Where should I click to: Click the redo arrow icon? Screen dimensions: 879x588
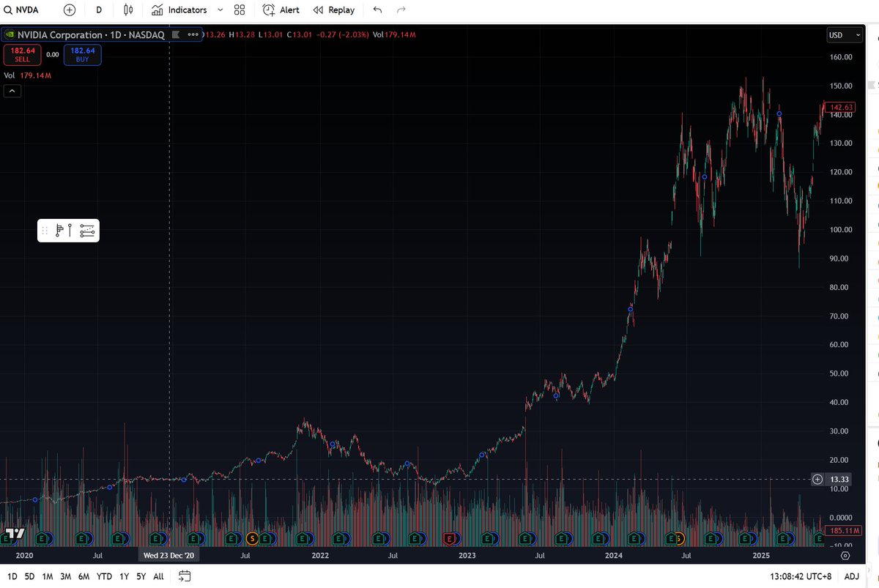[x=401, y=10]
